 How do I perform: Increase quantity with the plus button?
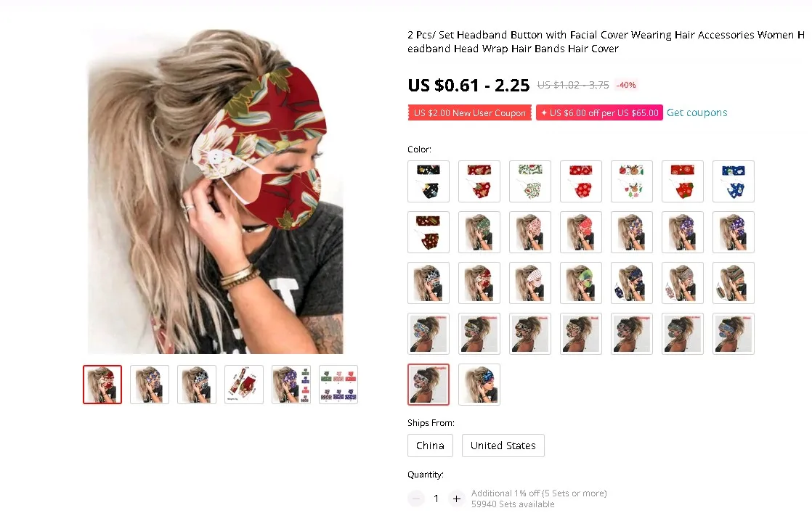tap(456, 499)
